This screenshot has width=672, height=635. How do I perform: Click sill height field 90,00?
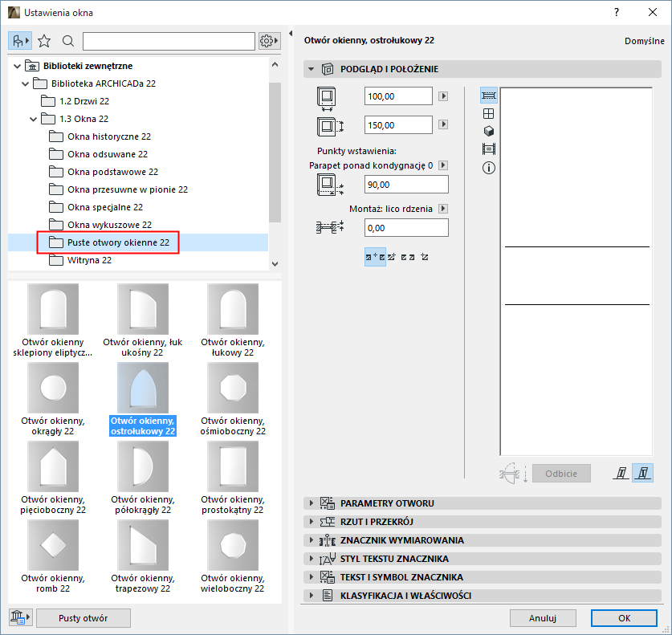click(406, 185)
